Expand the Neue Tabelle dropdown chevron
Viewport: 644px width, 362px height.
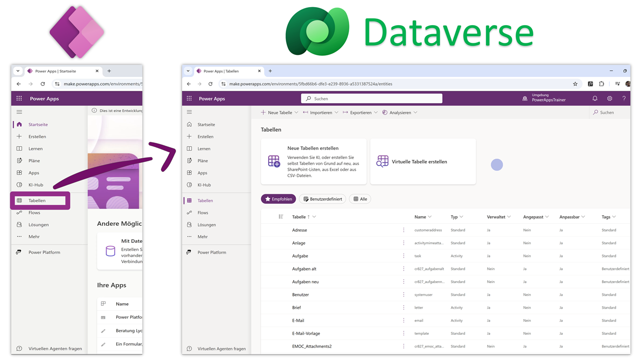[x=296, y=113]
